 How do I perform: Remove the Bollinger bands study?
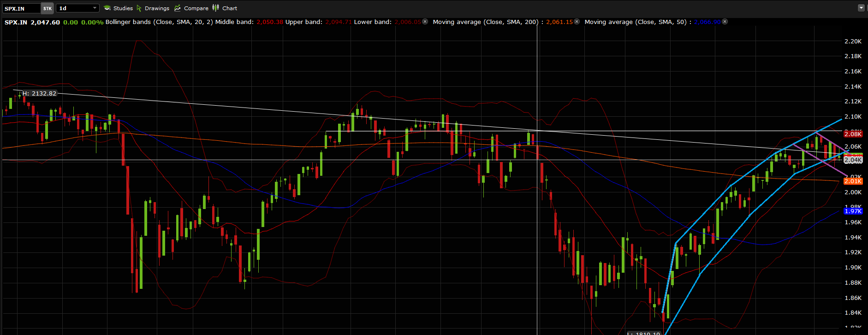point(425,22)
